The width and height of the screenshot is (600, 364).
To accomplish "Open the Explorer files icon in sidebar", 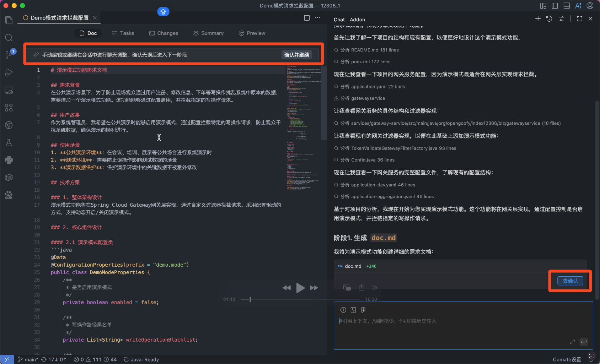I will tap(9, 20).
